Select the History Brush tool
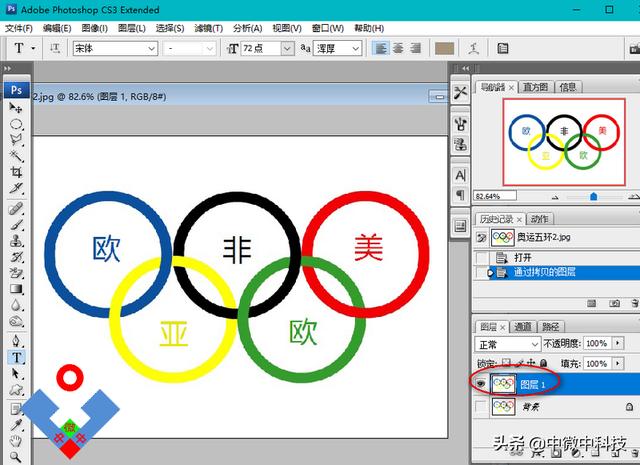Image resolution: width=640 pixels, height=465 pixels. click(x=16, y=257)
